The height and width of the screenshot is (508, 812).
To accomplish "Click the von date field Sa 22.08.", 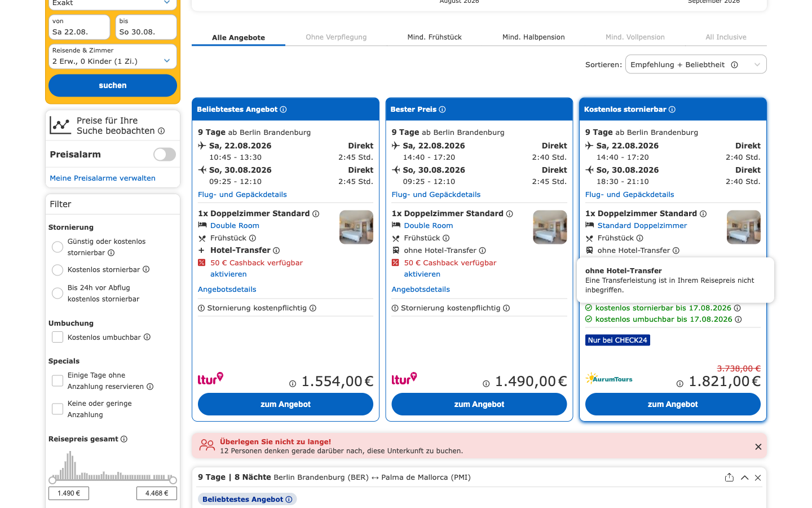I will (80, 27).
